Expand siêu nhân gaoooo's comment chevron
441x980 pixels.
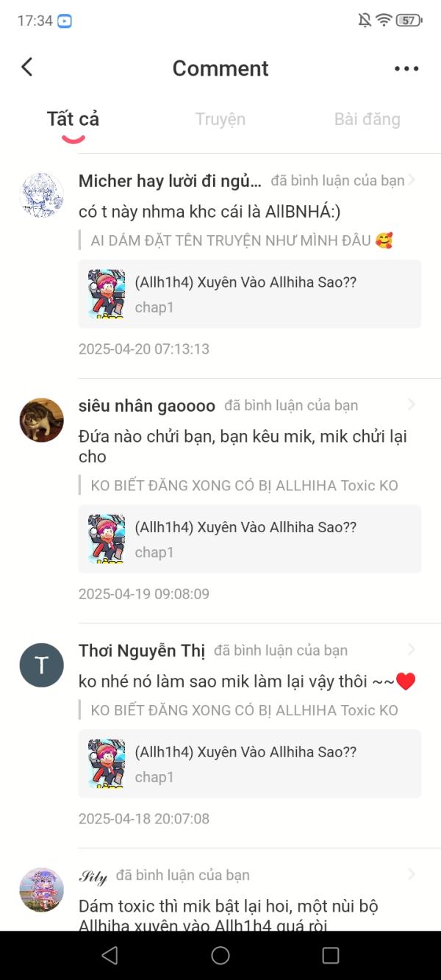(x=412, y=405)
